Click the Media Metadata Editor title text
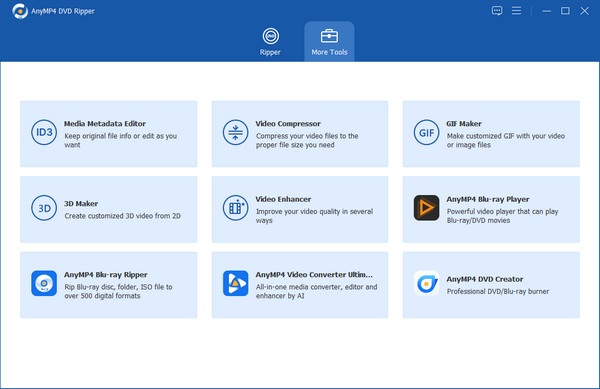Image resolution: width=600 pixels, height=389 pixels. coord(104,124)
